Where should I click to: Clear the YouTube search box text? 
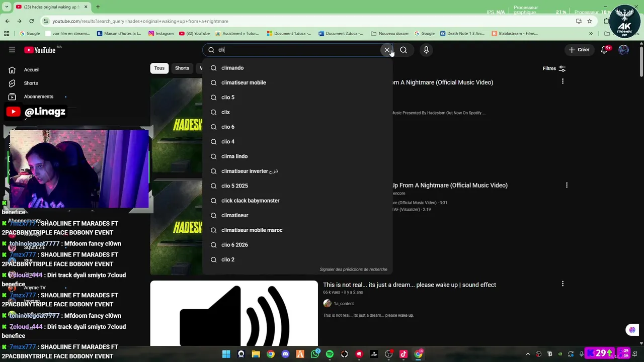click(x=387, y=50)
